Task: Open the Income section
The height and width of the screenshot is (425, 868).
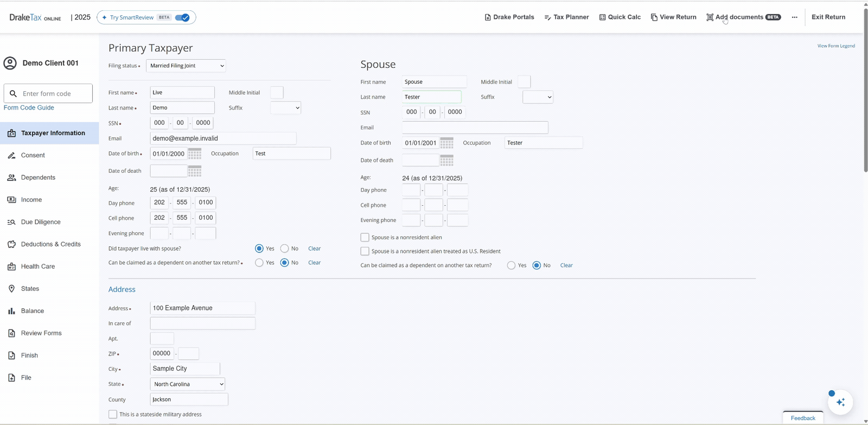Action: pos(49,200)
